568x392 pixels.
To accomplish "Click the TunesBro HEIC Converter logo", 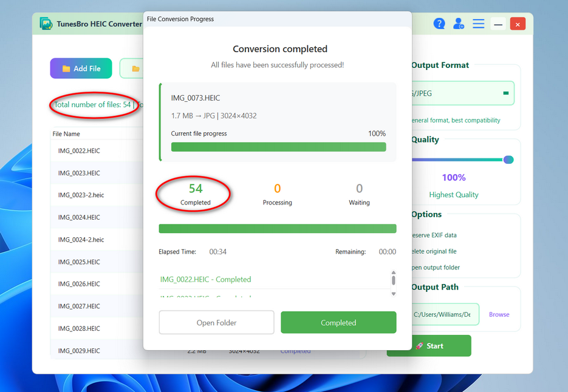I will click(46, 24).
